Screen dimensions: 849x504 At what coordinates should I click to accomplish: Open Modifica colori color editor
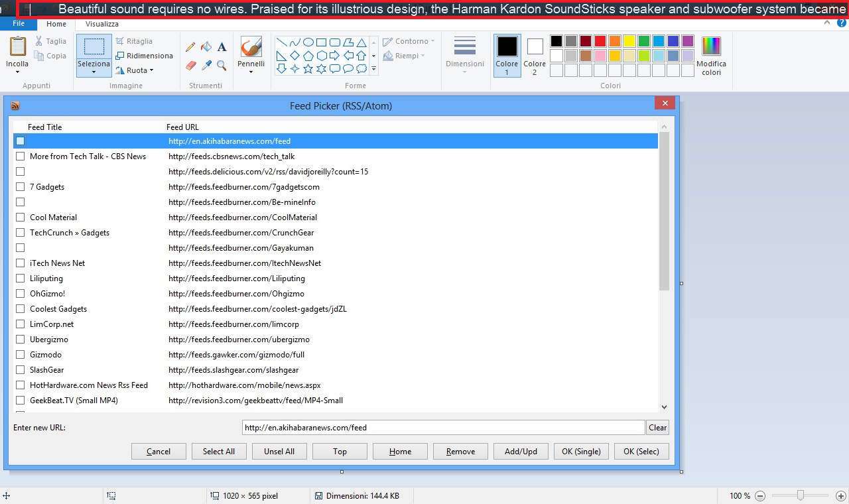click(711, 56)
